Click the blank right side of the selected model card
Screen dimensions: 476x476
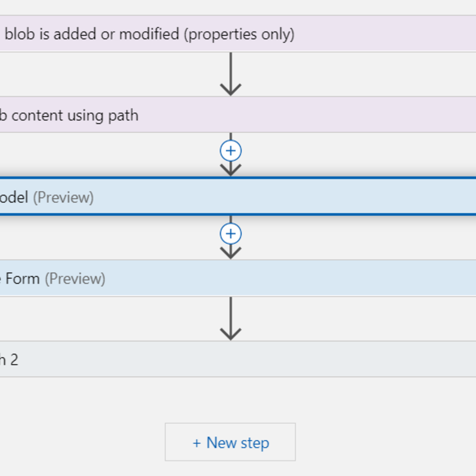tap(357, 197)
